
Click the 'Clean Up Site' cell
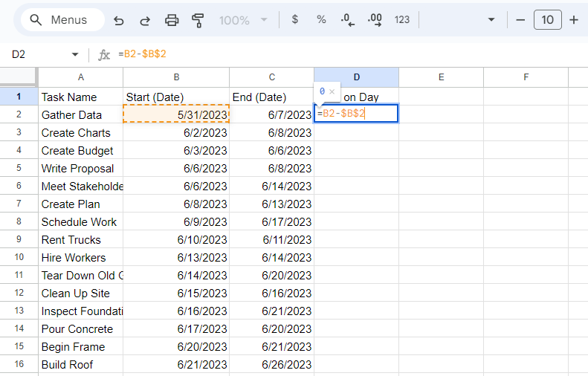click(80, 293)
